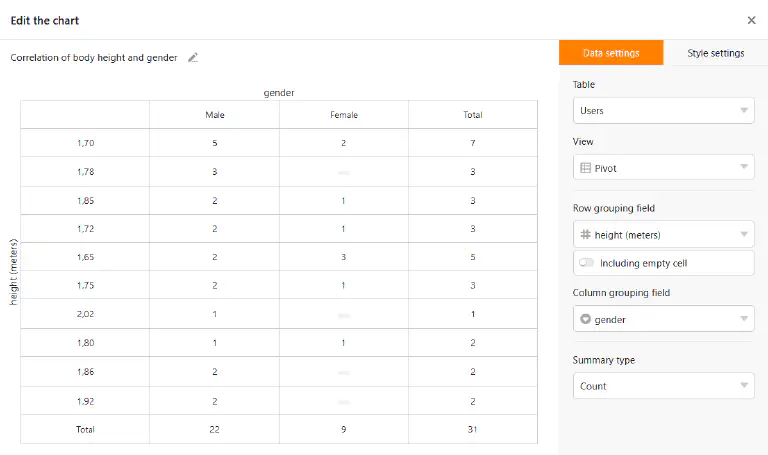Click the single-select icon beside gender
This screenshot has width=768, height=455.
pyautogui.click(x=585, y=319)
